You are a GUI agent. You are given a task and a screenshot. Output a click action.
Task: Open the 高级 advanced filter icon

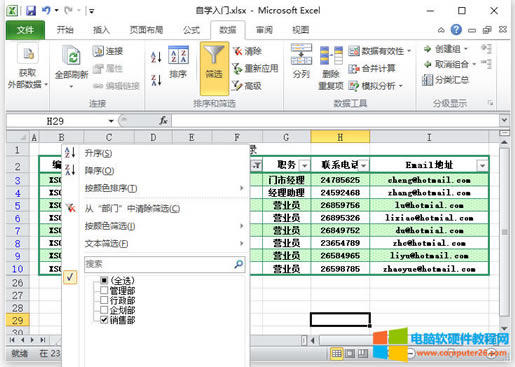(237, 86)
